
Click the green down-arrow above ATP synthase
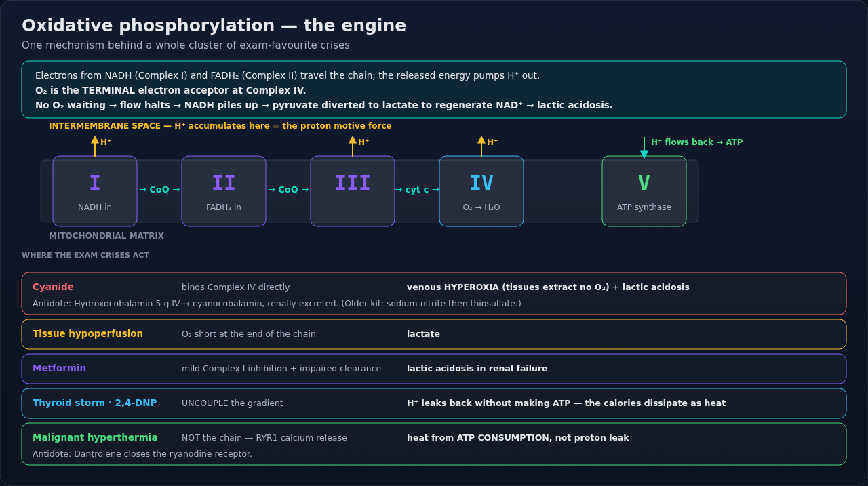pos(644,147)
